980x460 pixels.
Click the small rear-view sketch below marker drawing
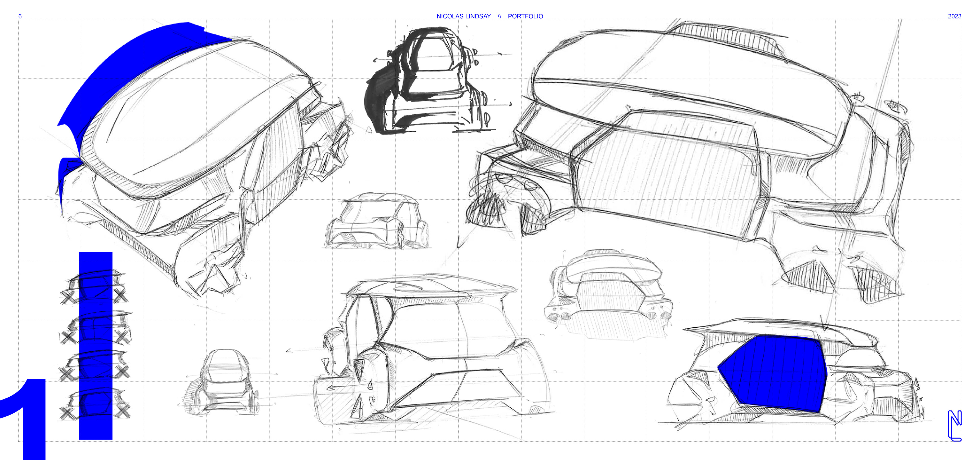377,221
